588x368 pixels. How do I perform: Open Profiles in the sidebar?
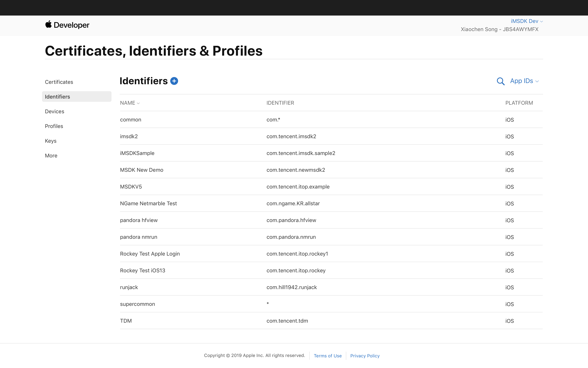(54, 126)
